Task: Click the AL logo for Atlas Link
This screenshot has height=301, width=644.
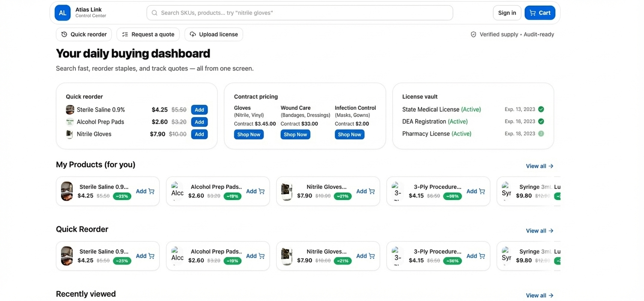Action: click(x=63, y=13)
